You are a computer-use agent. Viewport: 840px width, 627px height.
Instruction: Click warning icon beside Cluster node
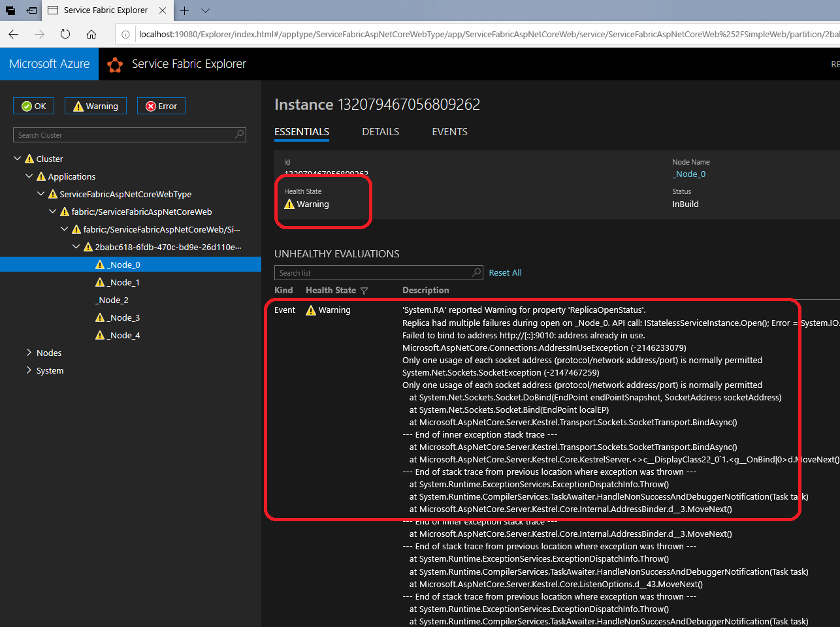coord(29,159)
